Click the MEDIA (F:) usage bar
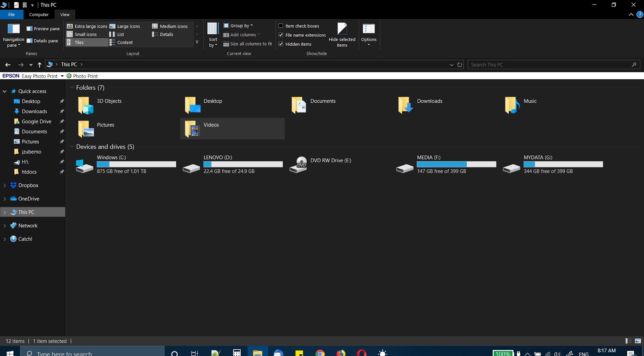The width and height of the screenshot is (644, 356). tap(456, 164)
